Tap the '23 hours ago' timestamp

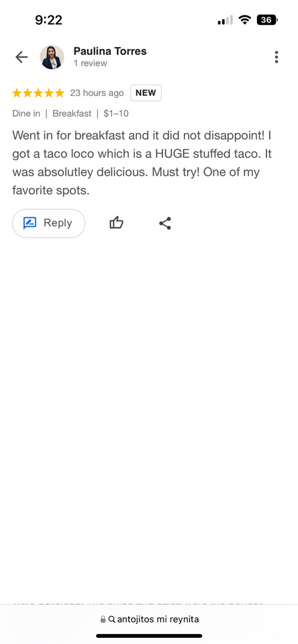[x=97, y=93]
